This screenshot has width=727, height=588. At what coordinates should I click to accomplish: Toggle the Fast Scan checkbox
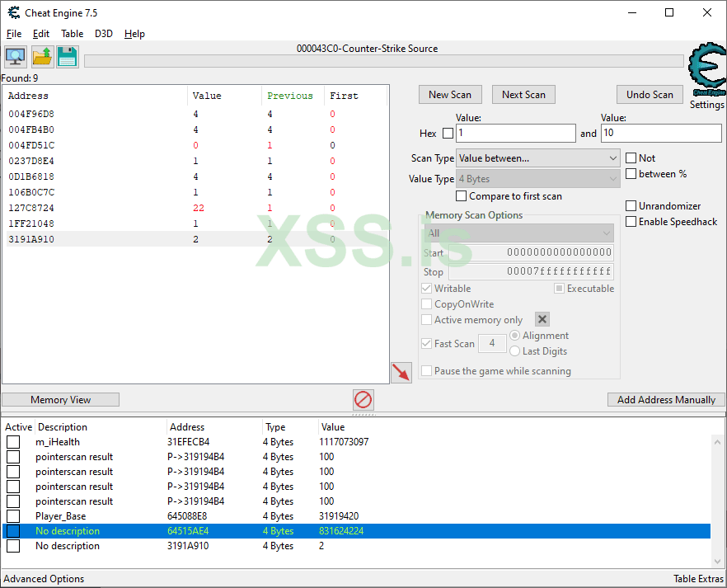(427, 344)
